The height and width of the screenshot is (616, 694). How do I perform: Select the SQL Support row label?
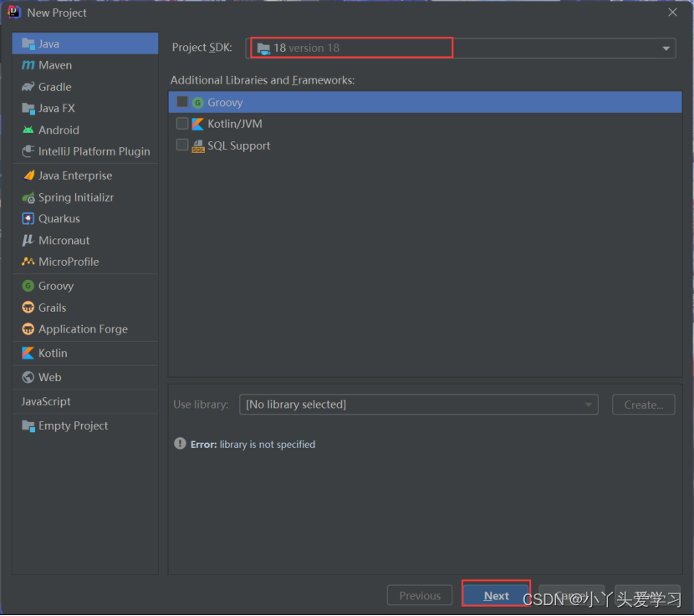(238, 145)
